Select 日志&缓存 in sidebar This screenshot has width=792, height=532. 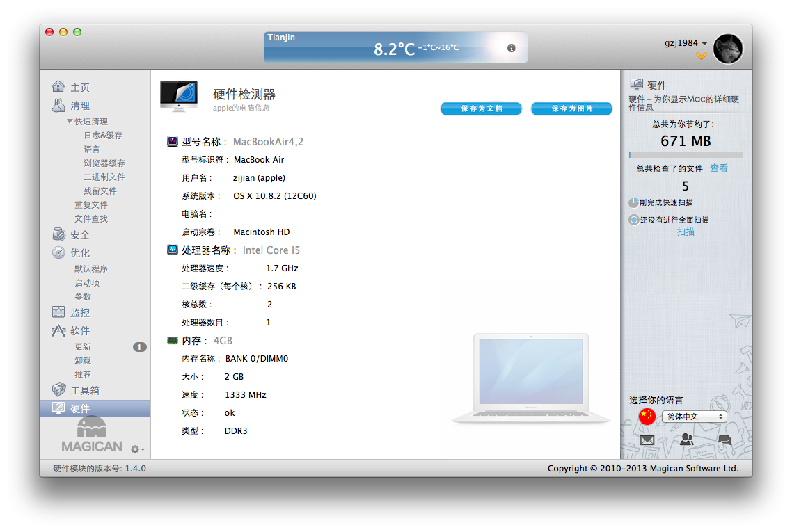click(103, 136)
